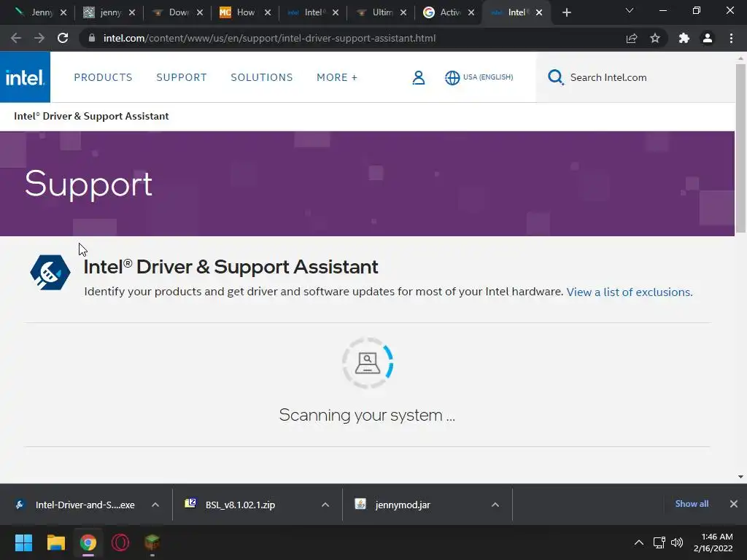Viewport: 747px width, 560px height.
Task: Click the scanning laptop progress icon
Action: tap(368, 363)
